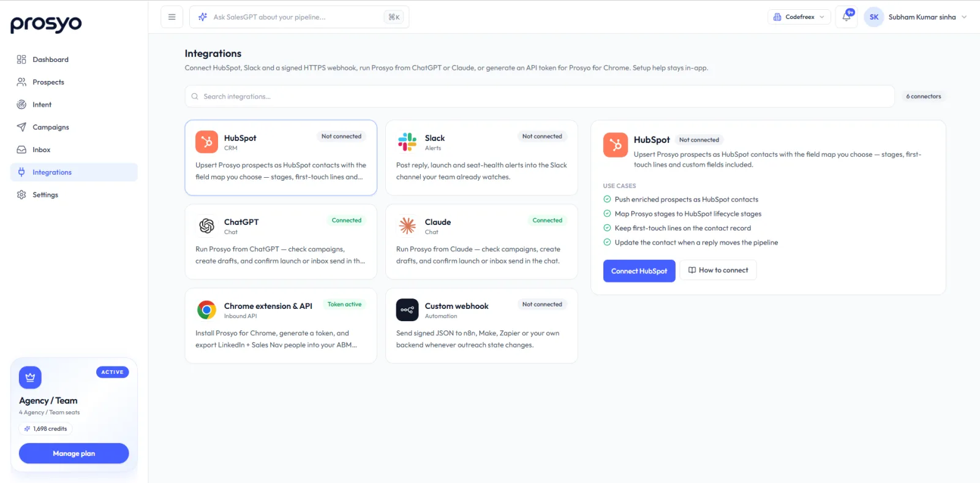
Task: Select Integrations in the sidebar
Action: [73, 172]
